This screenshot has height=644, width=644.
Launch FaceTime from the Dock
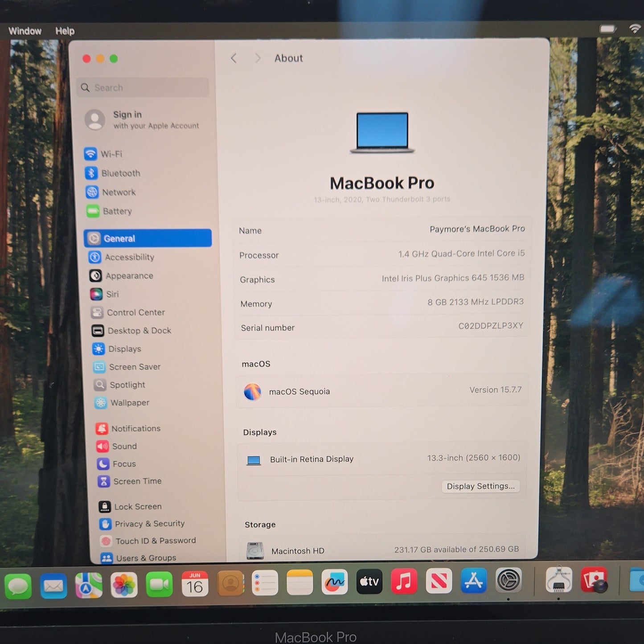coord(159,584)
